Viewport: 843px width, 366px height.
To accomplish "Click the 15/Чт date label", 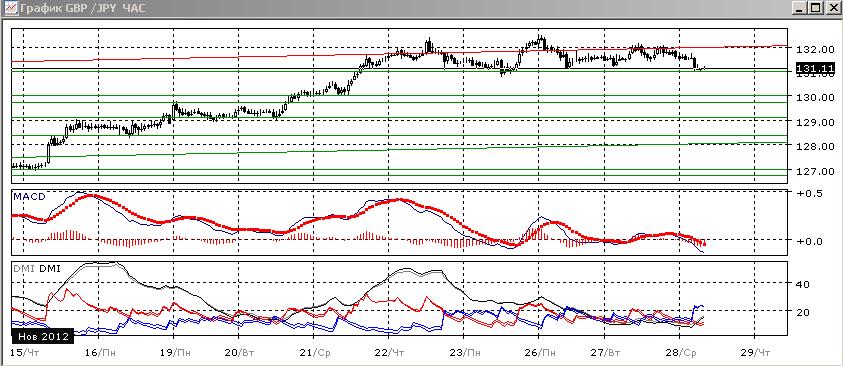I will tap(26, 353).
